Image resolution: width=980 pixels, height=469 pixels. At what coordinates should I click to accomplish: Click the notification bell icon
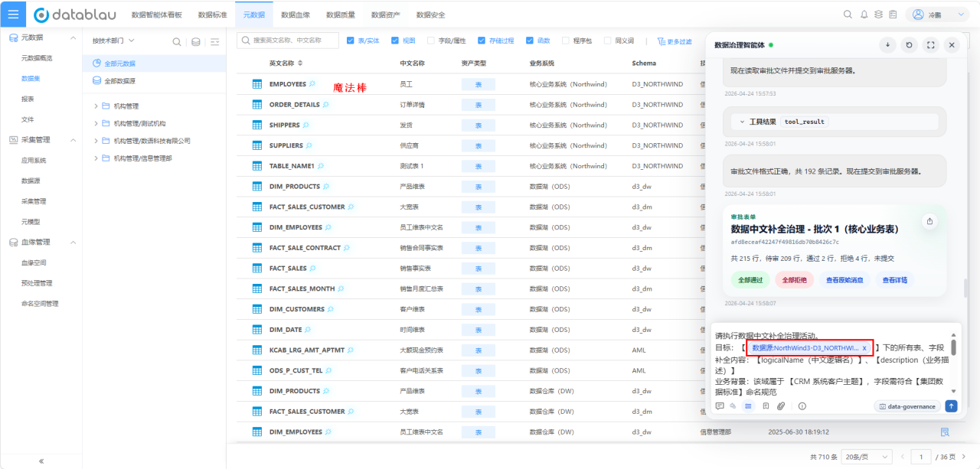pyautogui.click(x=864, y=15)
